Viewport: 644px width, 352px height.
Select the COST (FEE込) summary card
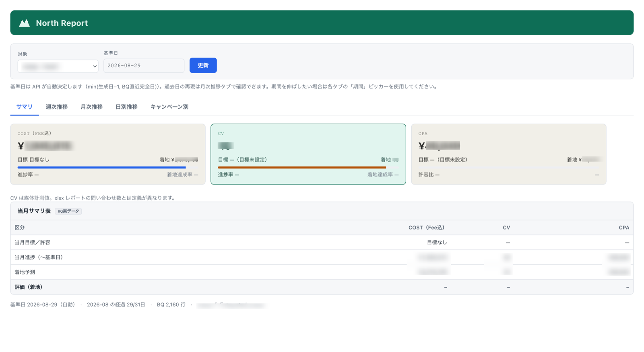tap(108, 154)
